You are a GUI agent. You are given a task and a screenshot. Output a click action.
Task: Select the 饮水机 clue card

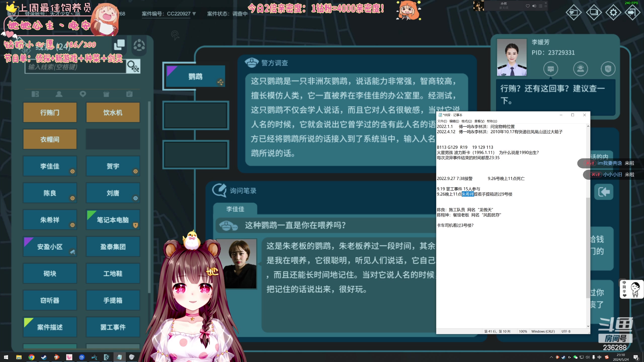tap(113, 112)
